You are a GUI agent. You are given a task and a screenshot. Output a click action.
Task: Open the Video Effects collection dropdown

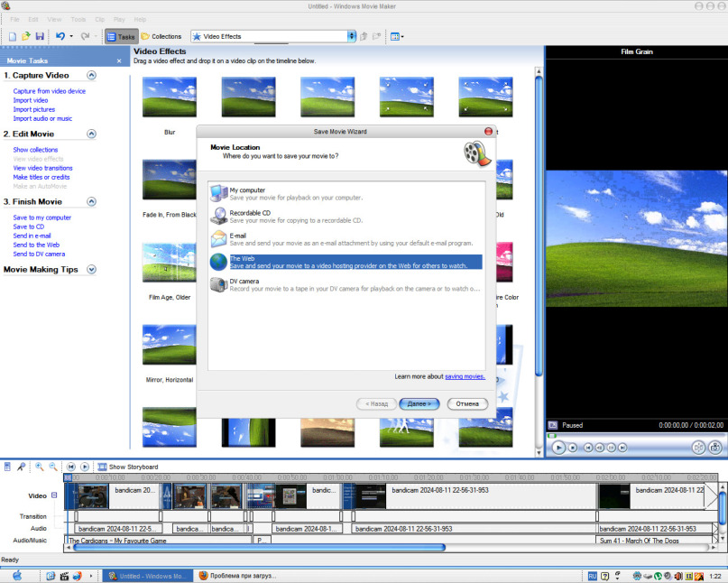pyautogui.click(x=352, y=36)
